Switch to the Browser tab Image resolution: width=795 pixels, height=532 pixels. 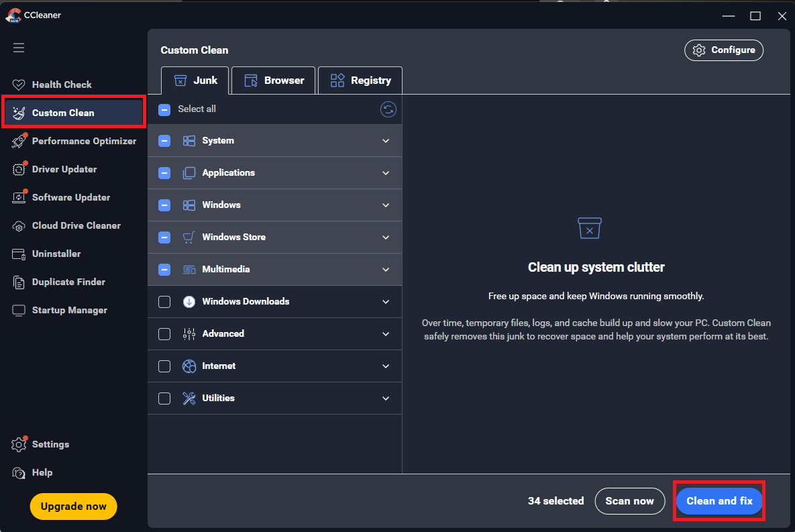click(274, 81)
